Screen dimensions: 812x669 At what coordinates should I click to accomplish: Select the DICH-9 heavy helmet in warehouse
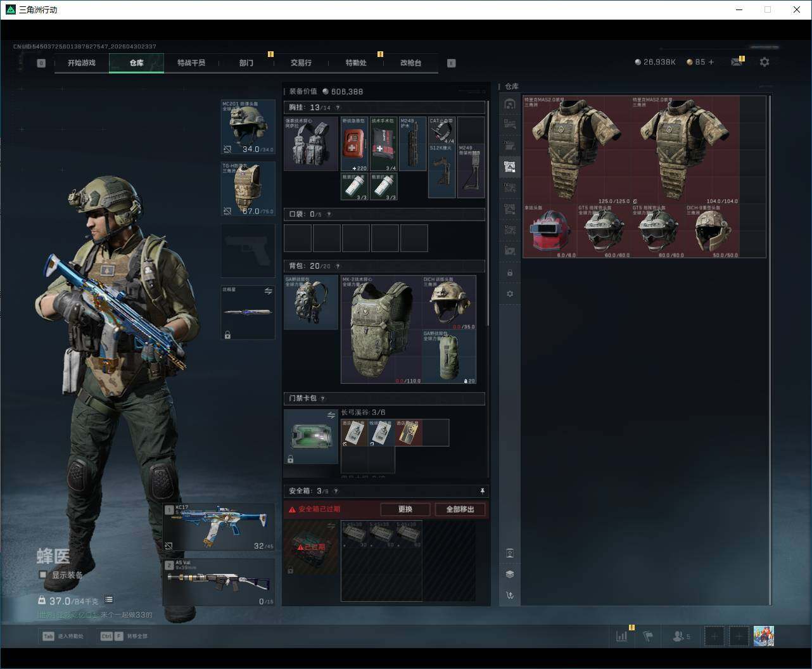coord(713,231)
